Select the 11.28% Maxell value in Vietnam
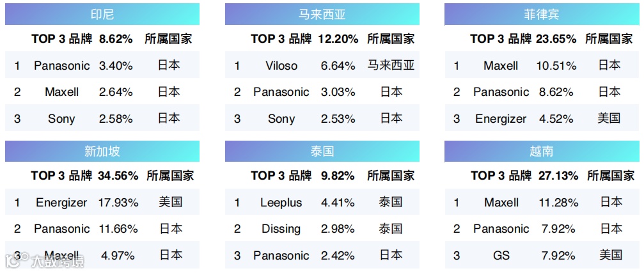The image size is (644, 273). click(x=558, y=203)
